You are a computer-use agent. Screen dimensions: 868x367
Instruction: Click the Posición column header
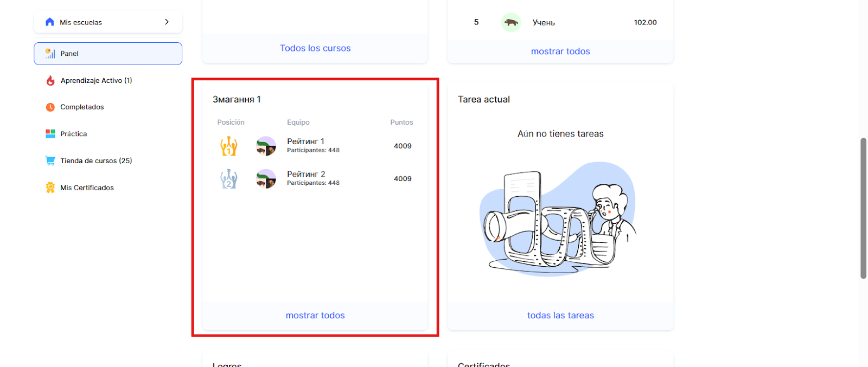point(231,123)
